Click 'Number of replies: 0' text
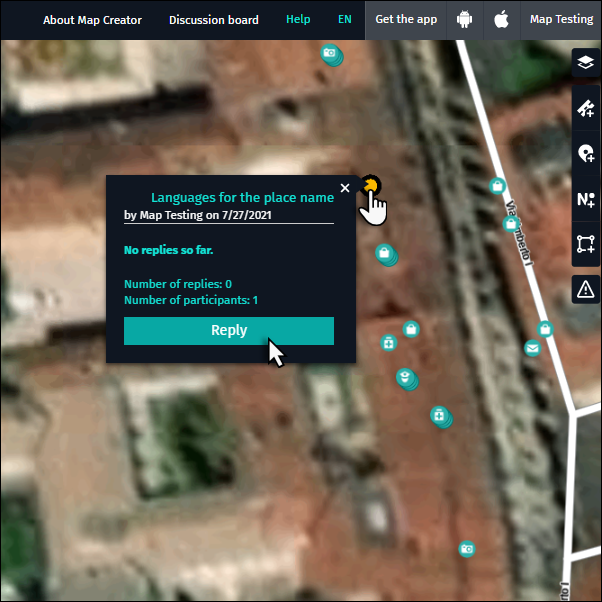The width and height of the screenshot is (602, 602). [178, 284]
